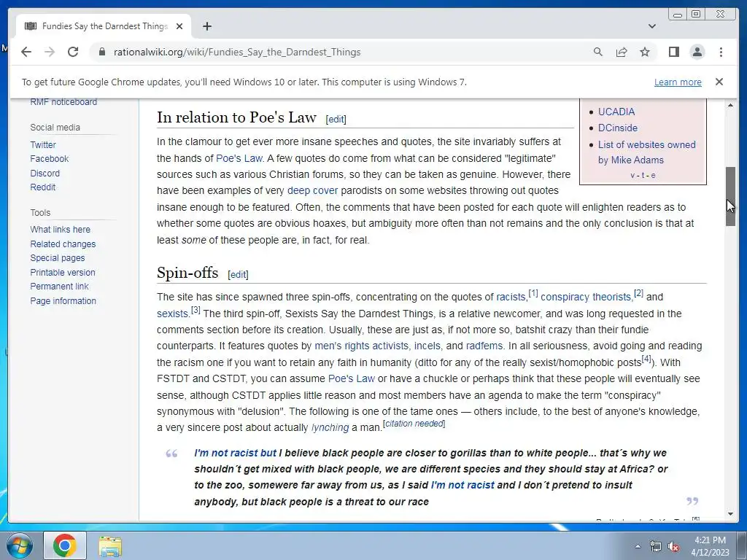The image size is (747, 560).
Task: Open What links here
Action: point(60,230)
